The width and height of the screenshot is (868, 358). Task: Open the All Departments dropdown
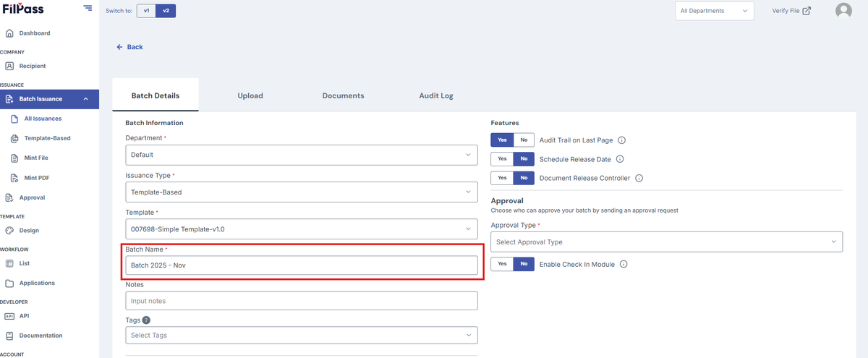[x=715, y=11]
